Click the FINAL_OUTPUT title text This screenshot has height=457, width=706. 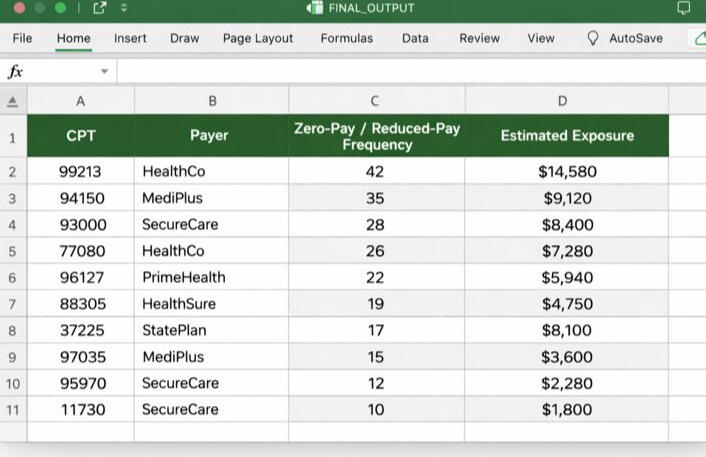pyautogui.click(x=371, y=9)
